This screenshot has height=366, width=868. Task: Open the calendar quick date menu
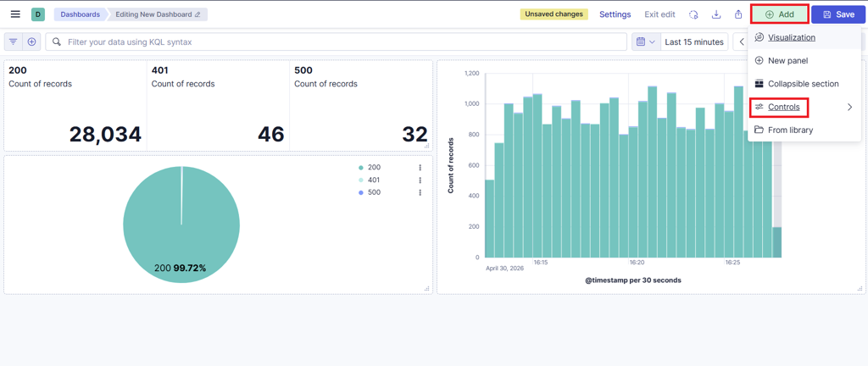click(646, 42)
